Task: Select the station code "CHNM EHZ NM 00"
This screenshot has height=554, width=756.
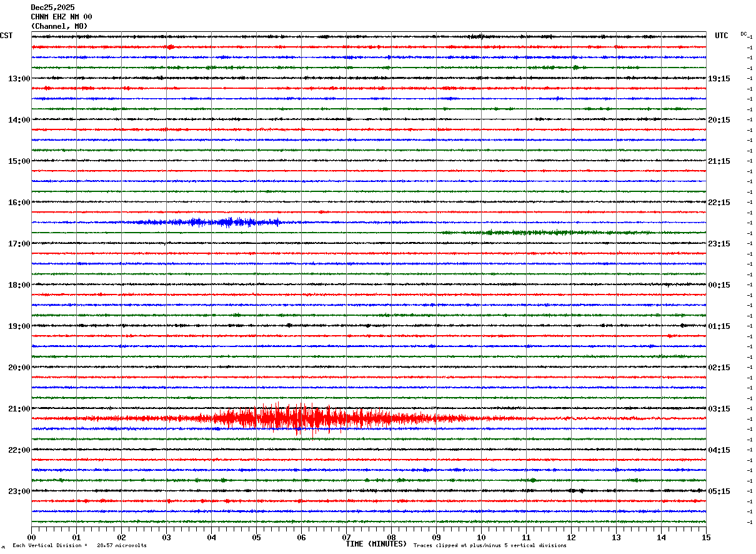Action: 61,17
